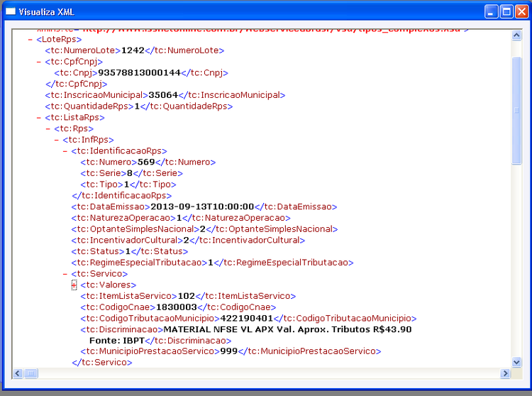Click the IncentivadorCultural value 2
532x396 pixels.
(187, 241)
